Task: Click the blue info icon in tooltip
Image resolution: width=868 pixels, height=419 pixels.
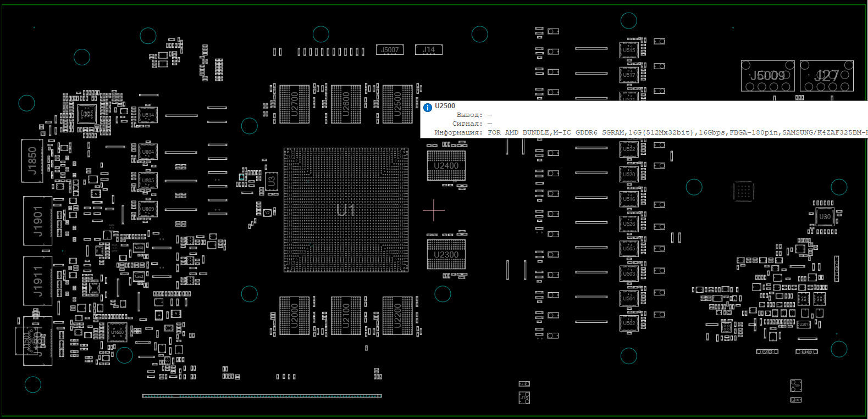Action: tap(428, 108)
